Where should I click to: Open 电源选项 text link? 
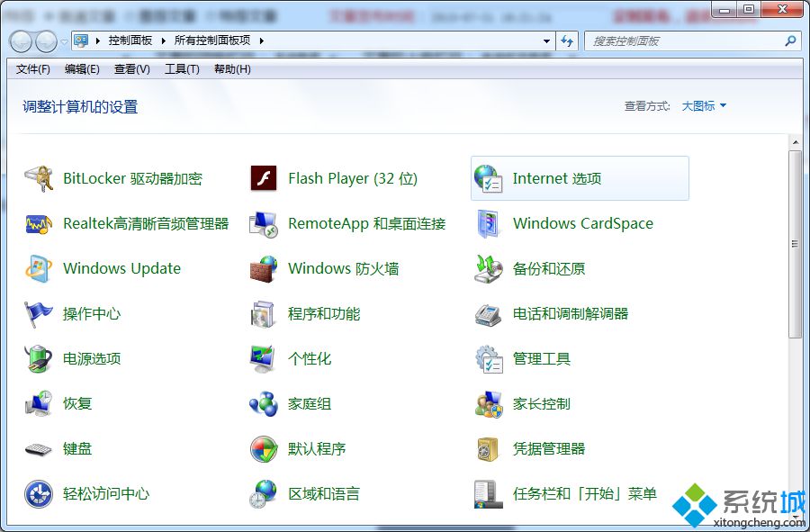point(92,359)
